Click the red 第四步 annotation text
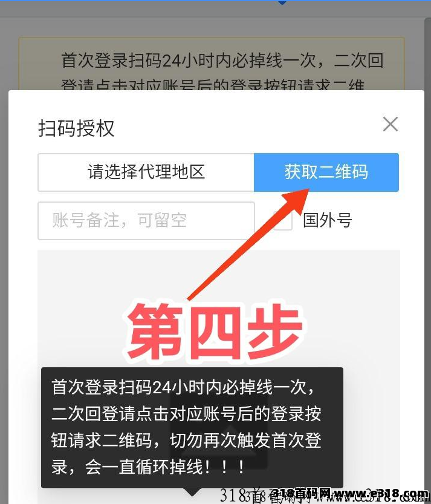The width and height of the screenshot is (431, 504). coord(215,332)
